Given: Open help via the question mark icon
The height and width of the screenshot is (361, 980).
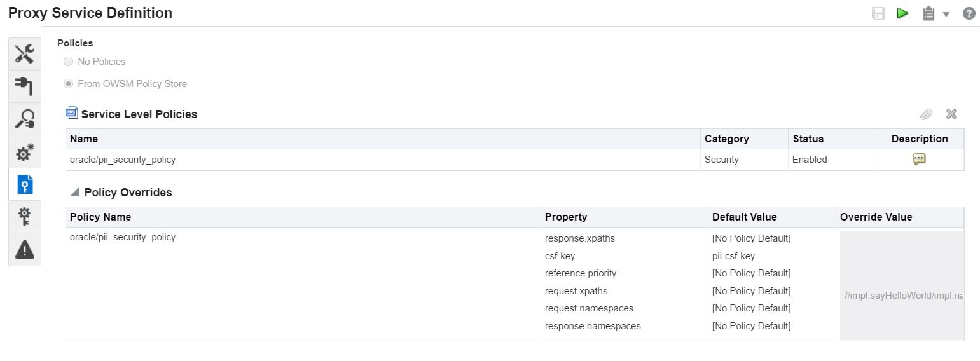Looking at the screenshot, I should pos(969,13).
